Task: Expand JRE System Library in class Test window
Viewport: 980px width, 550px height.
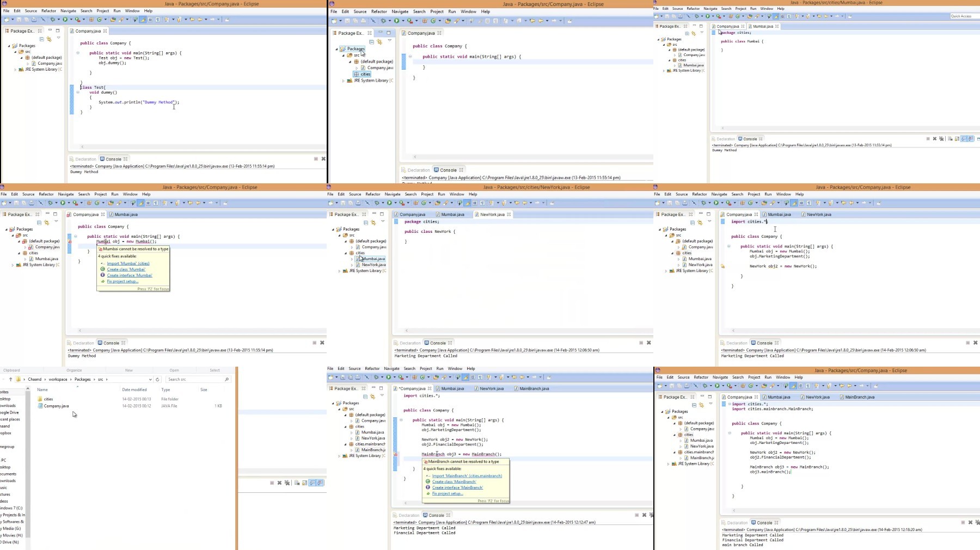Action: click(15, 70)
